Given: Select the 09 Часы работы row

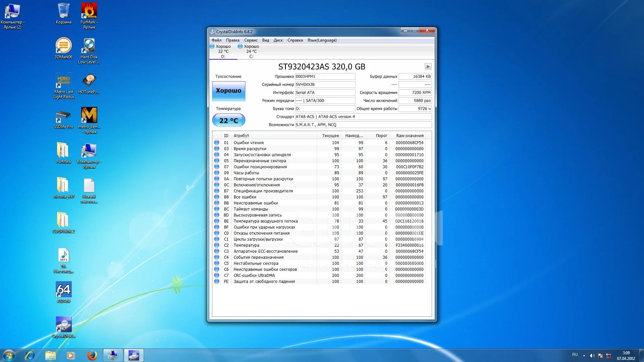Looking at the screenshot, I should (x=319, y=173).
